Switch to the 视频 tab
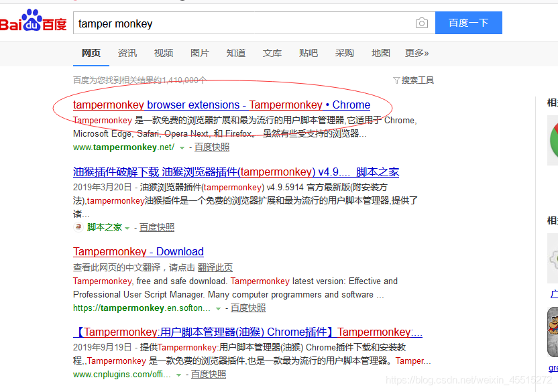This screenshot has width=558, height=392. point(164,53)
